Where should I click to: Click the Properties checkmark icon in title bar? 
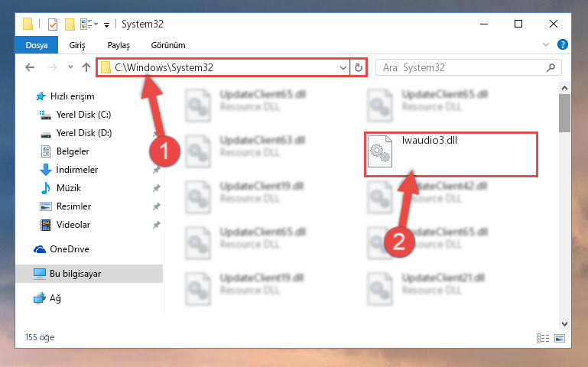[x=53, y=24]
